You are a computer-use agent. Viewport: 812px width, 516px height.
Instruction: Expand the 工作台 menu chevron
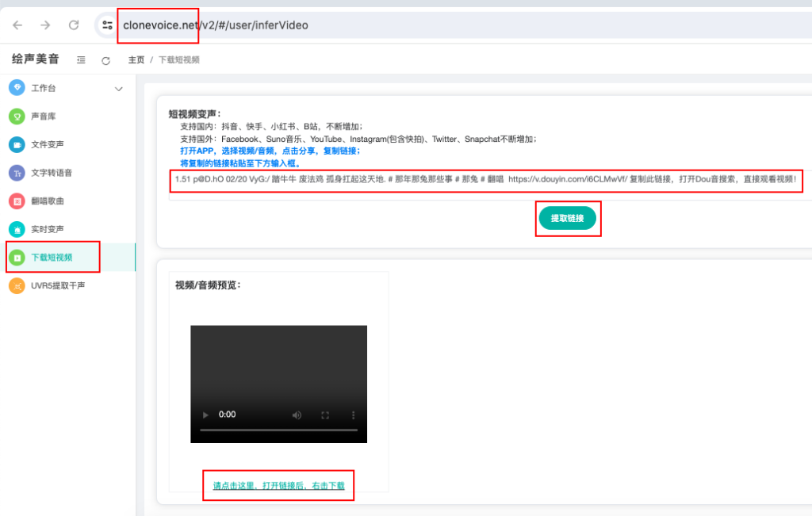pos(119,89)
